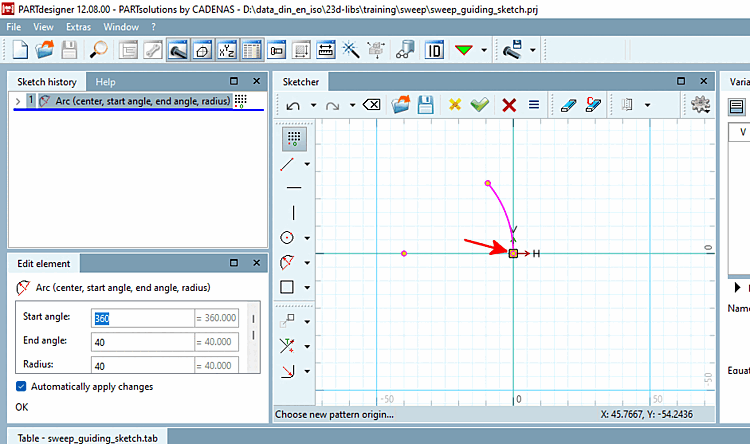Viewport: 750px width, 444px height.
Task: Select the eraser tool in Sketcher
Action: coord(568,105)
